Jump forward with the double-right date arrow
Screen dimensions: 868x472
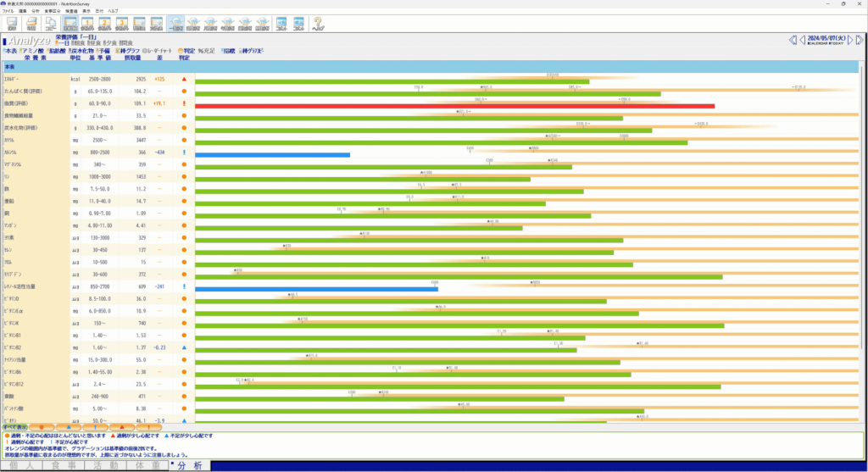tap(860, 40)
